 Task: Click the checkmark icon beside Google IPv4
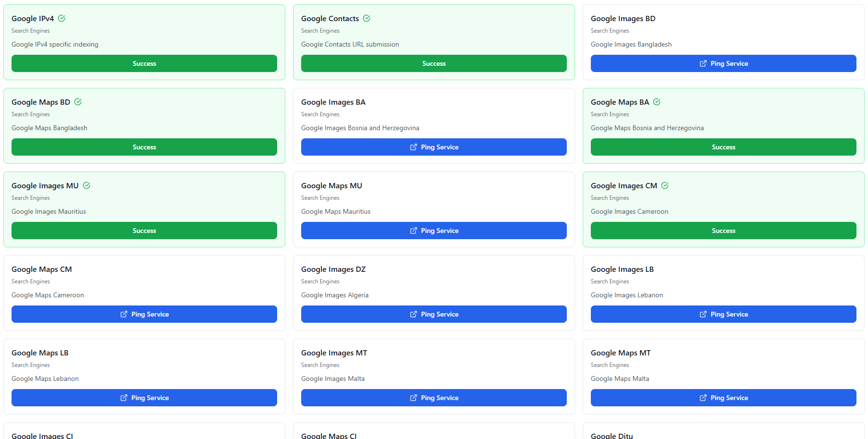coord(61,18)
